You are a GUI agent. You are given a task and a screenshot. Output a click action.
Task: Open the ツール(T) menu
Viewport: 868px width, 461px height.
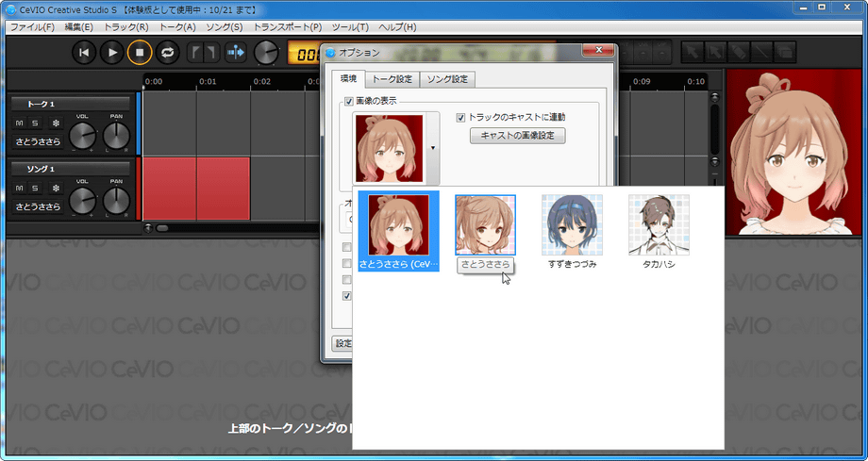[350, 26]
